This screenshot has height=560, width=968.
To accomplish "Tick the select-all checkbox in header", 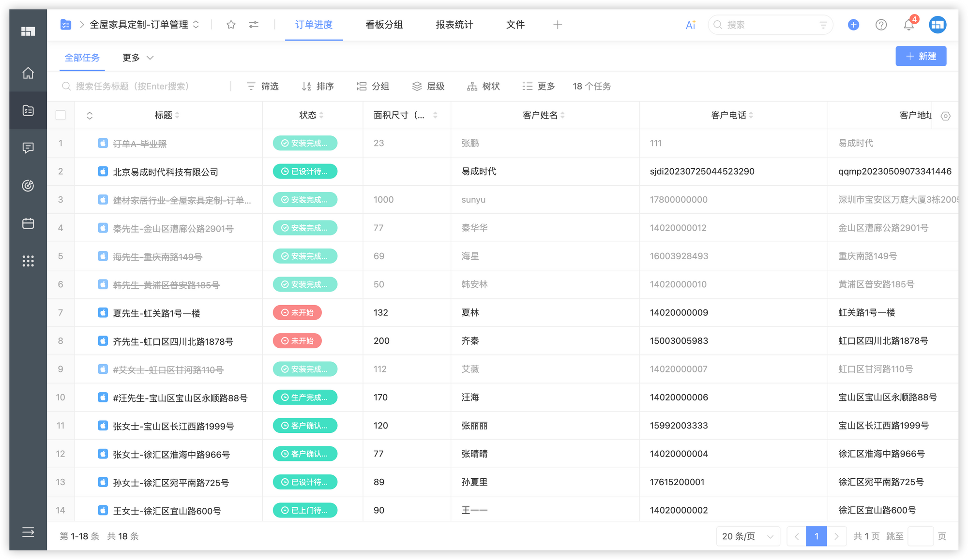I will [x=60, y=115].
